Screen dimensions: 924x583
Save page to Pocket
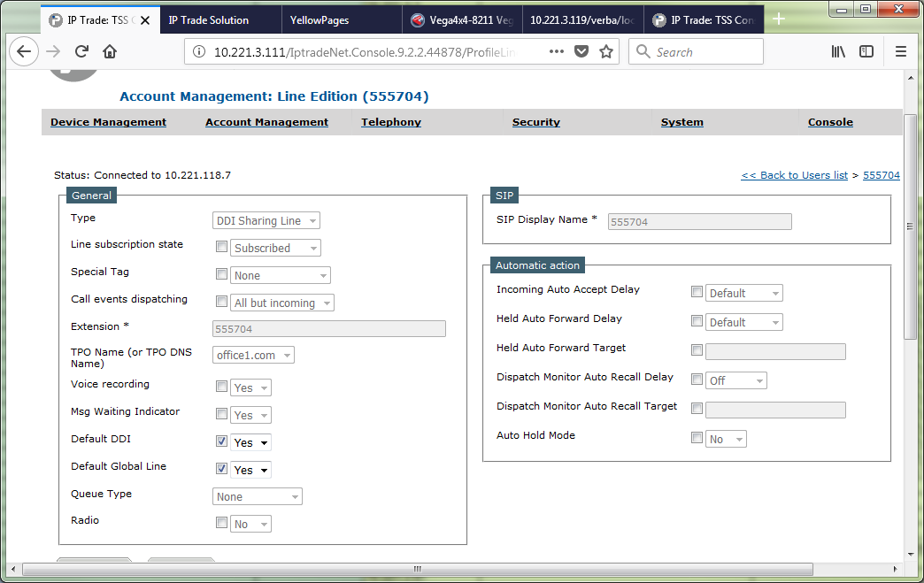[x=581, y=52]
